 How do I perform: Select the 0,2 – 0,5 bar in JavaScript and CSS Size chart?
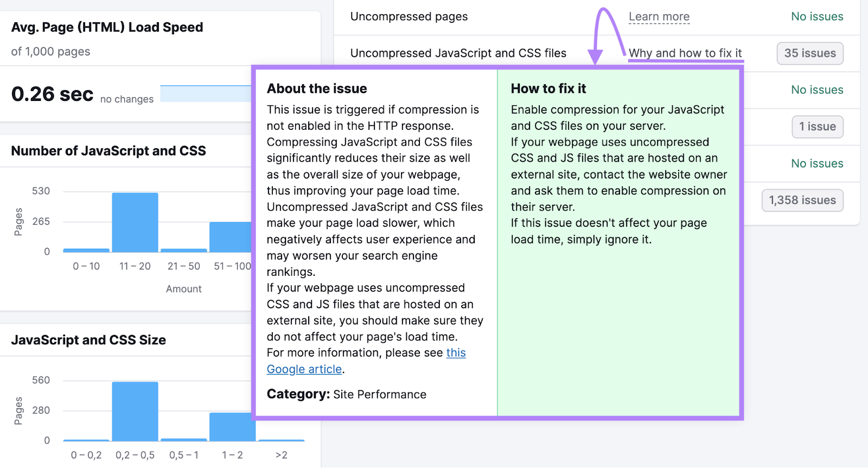pyautogui.click(x=135, y=411)
